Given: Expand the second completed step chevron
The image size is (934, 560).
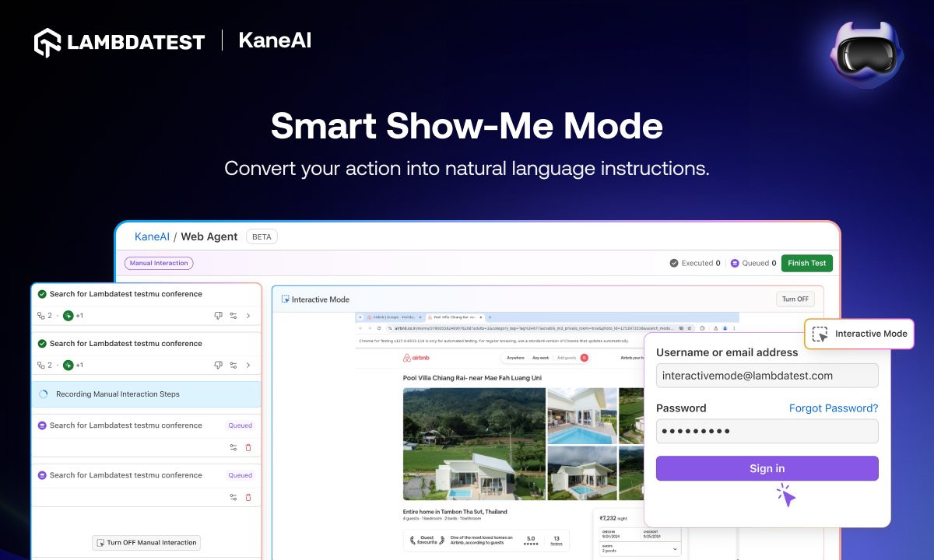Looking at the screenshot, I should [x=248, y=366].
